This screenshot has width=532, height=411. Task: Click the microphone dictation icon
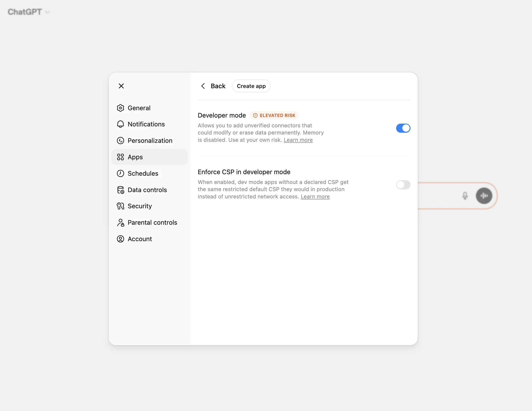pyautogui.click(x=465, y=196)
